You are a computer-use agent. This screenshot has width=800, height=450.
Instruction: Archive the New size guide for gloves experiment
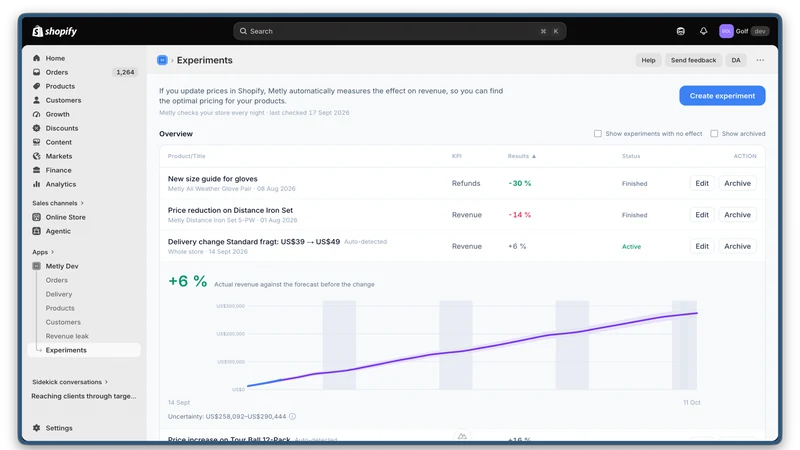[x=737, y=183]
